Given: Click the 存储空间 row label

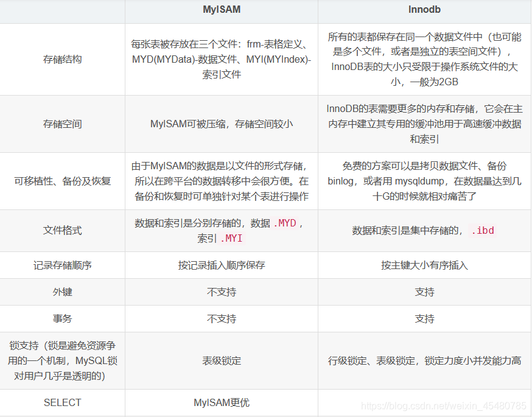Looking at the screenshot, I should coord(62,123).
